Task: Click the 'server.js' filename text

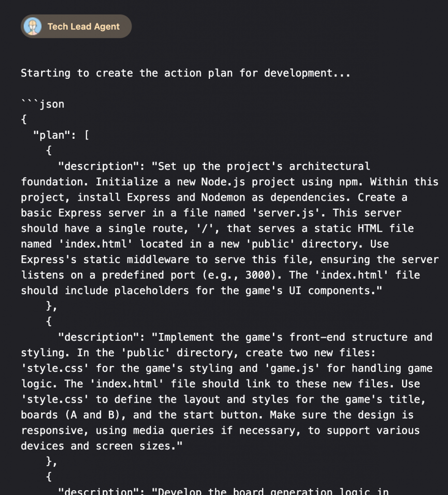Action: pos(286,213)
